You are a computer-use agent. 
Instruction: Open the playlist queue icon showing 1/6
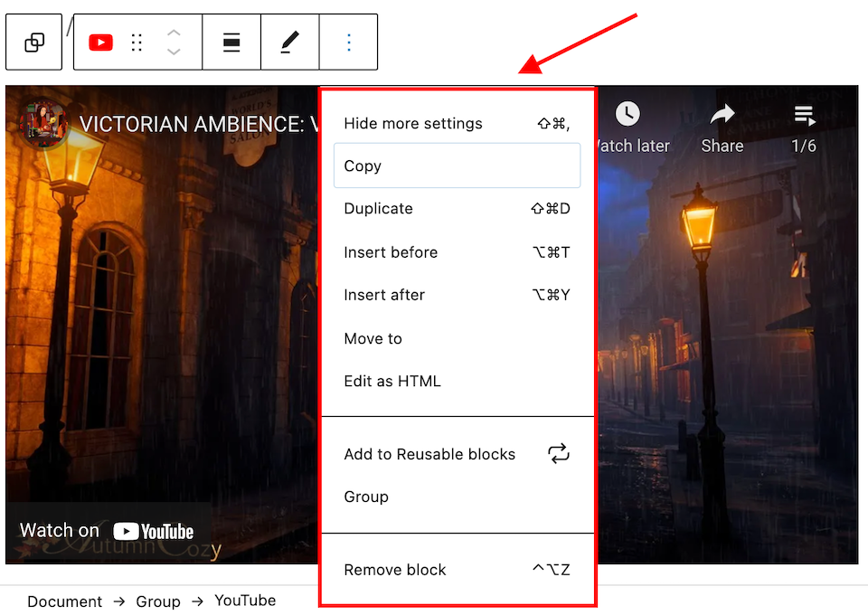803,115
